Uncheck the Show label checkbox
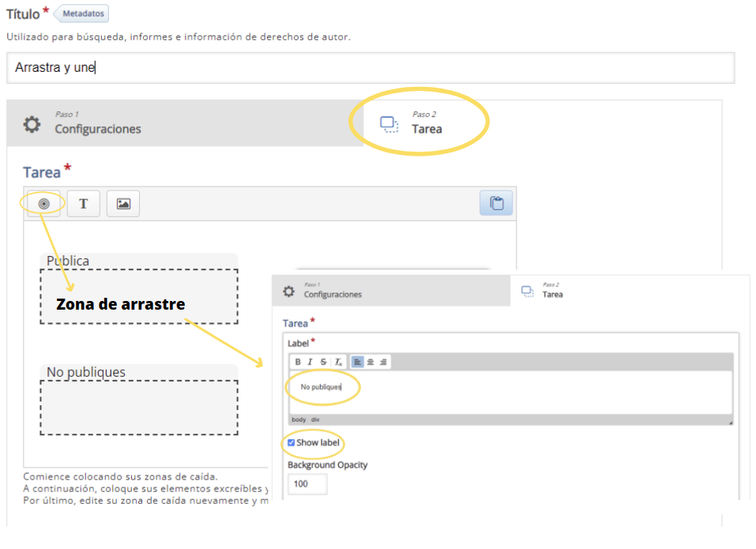The height and width of the screenshot is (549, 756). (x=291, y=442)
